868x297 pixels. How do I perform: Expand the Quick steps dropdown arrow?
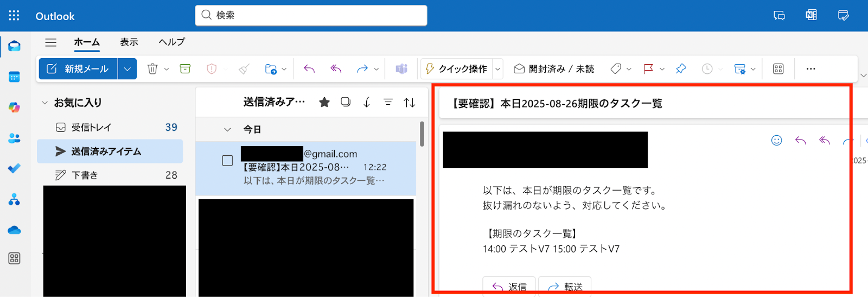pos(498,69)
